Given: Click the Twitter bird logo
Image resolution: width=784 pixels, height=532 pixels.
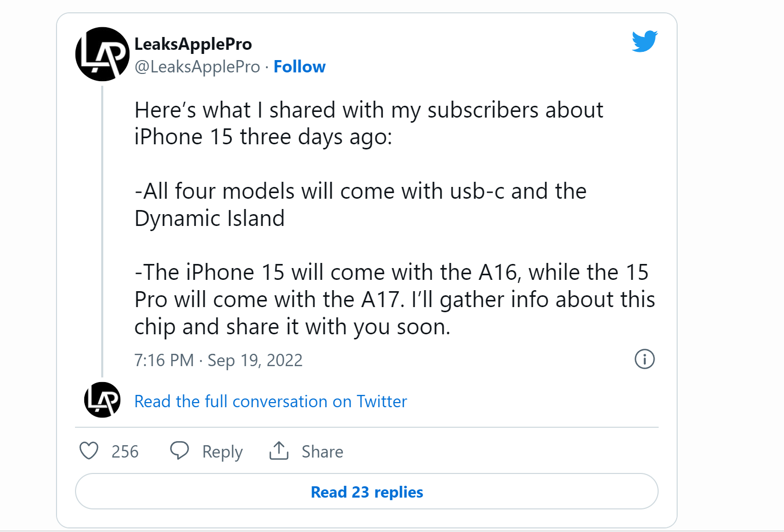Looking at the screenshot, I should [644, 41].
